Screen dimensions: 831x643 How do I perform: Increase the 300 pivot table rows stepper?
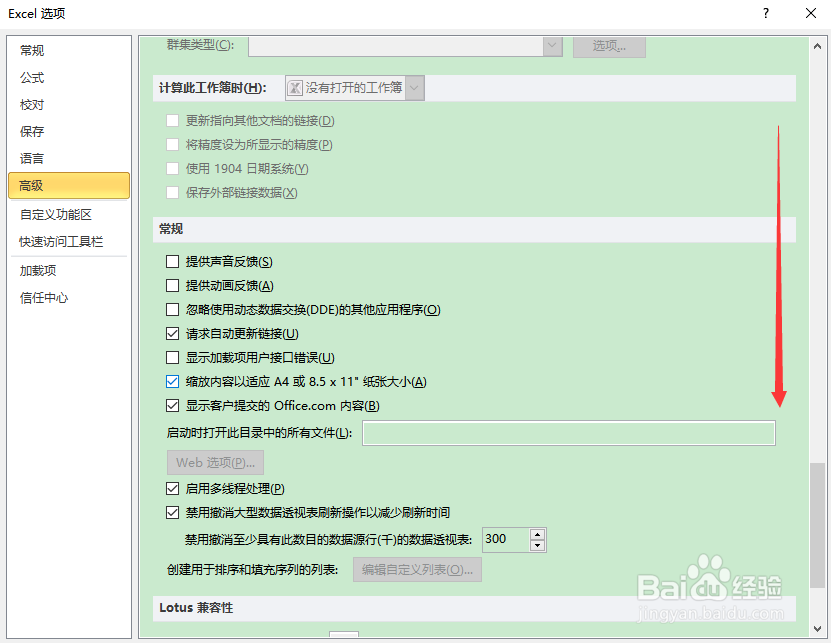(536, 534)
